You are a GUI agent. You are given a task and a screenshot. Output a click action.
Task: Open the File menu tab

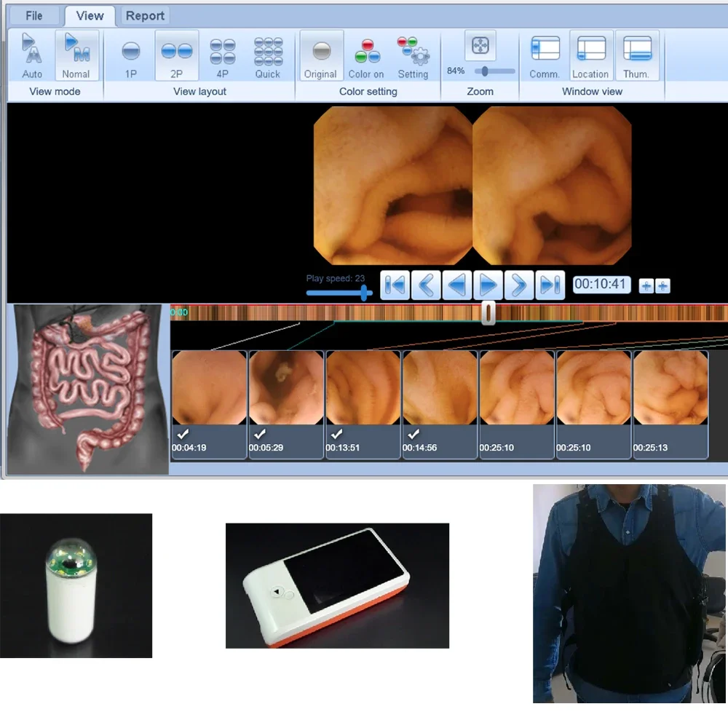tap(33, 16)
